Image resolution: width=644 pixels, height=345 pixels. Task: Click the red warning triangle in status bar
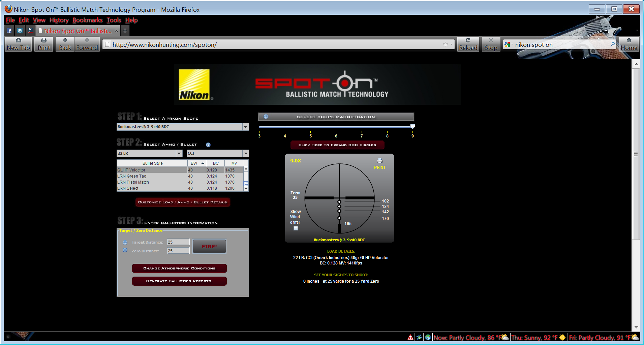pyautogui.click(x=410, y=337)
